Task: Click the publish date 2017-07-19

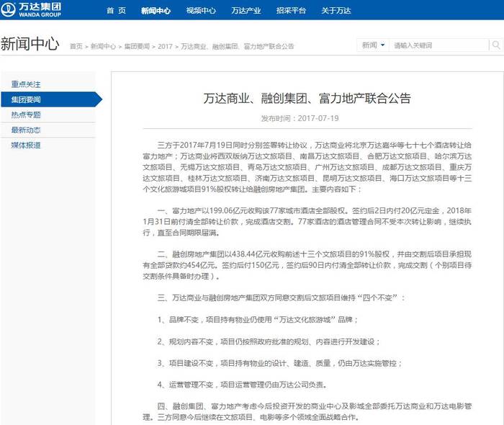Action: tap(318, 118)
